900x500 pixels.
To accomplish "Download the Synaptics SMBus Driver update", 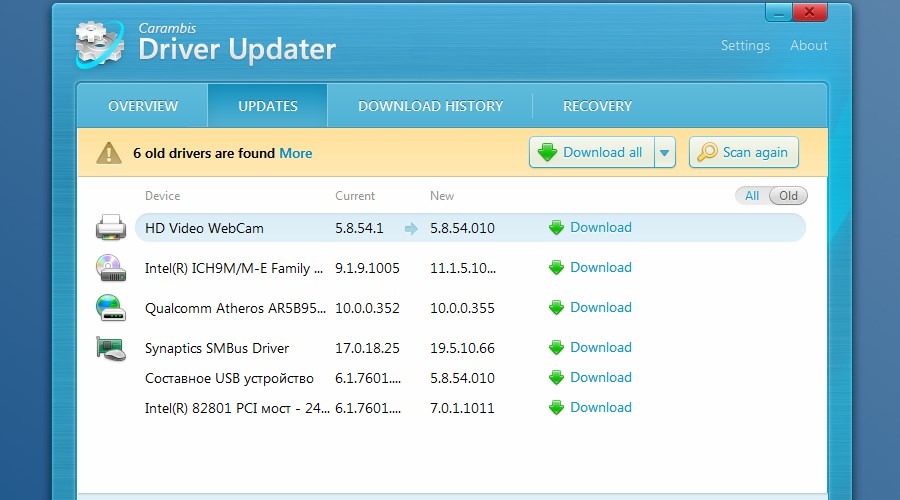I will (x=600, y=348).
